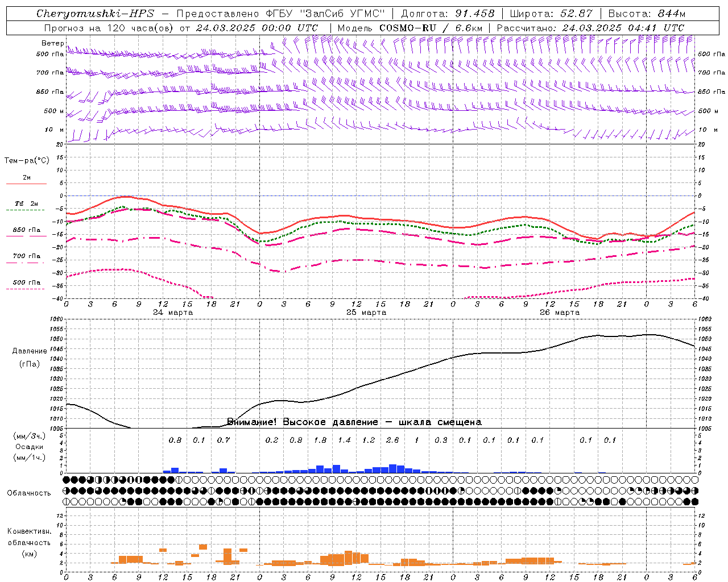
Task: Click the model label COSMO-RU / 6.6км
Action: (x=409, y=28)
